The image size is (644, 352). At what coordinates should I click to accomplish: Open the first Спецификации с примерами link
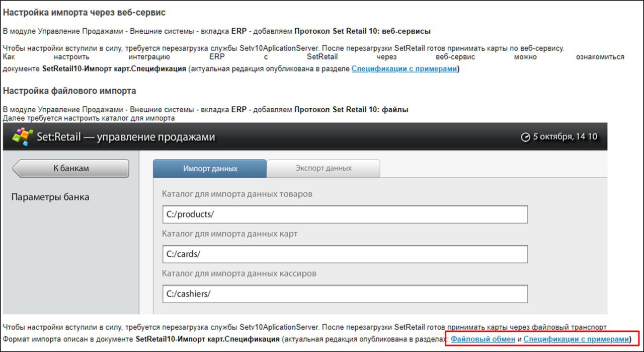404,68
